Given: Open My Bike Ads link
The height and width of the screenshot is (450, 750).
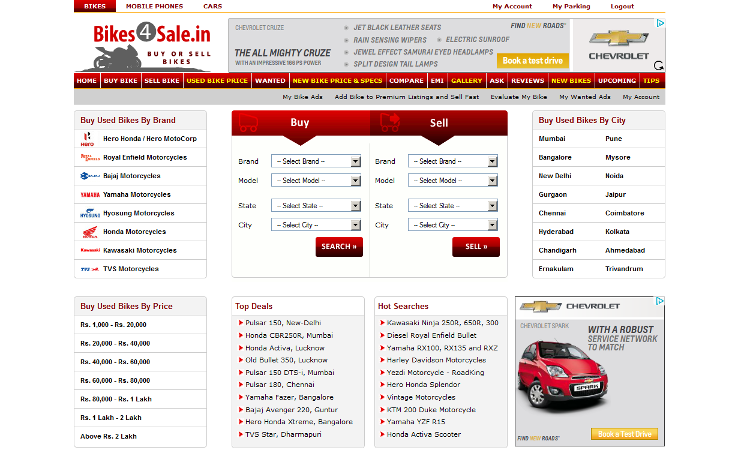Looking at the screenshot, I should (x=302, y=97).
